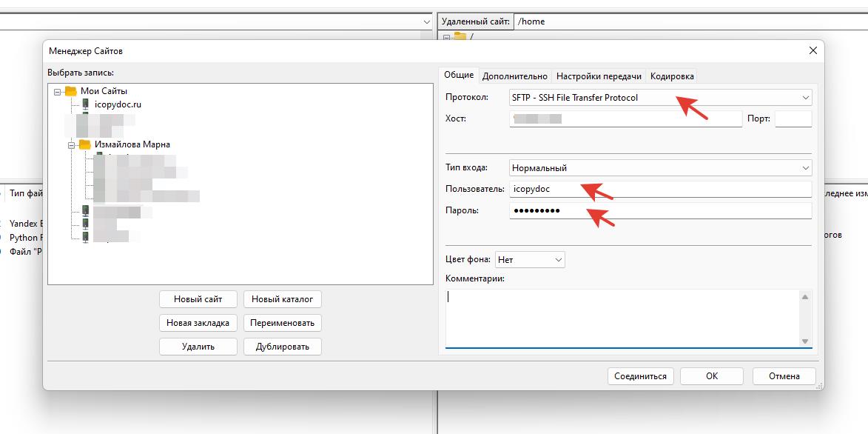The width and height of the screenshot is (868, 434).
Task: Close the Менеджер Сайтов dialog
Action: (813, 51)
